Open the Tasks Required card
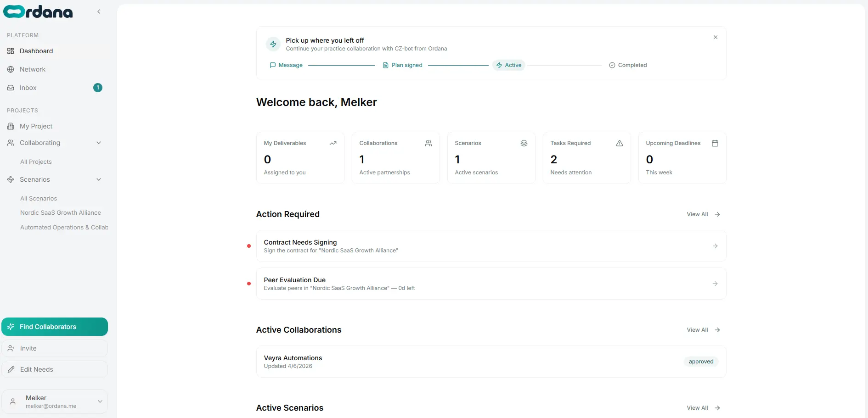The height and width of the screenshot is (418, 868). pyautogui.click(x=587, y=158)
